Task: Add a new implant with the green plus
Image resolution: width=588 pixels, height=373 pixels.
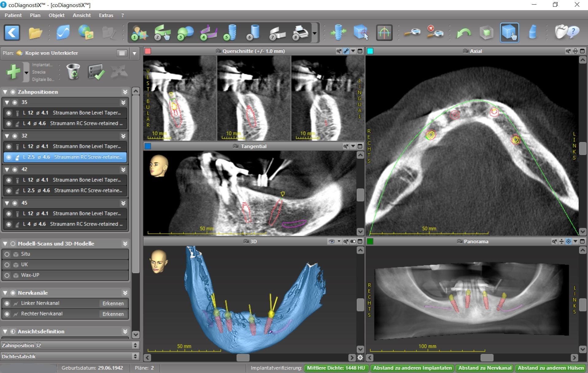Action: (x=13, y=72)
